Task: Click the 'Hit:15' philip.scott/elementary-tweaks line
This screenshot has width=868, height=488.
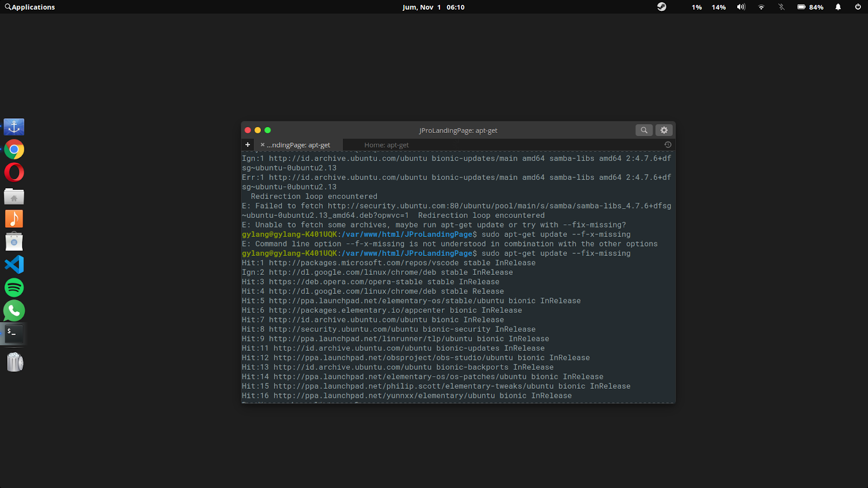Action: [436, 386]
